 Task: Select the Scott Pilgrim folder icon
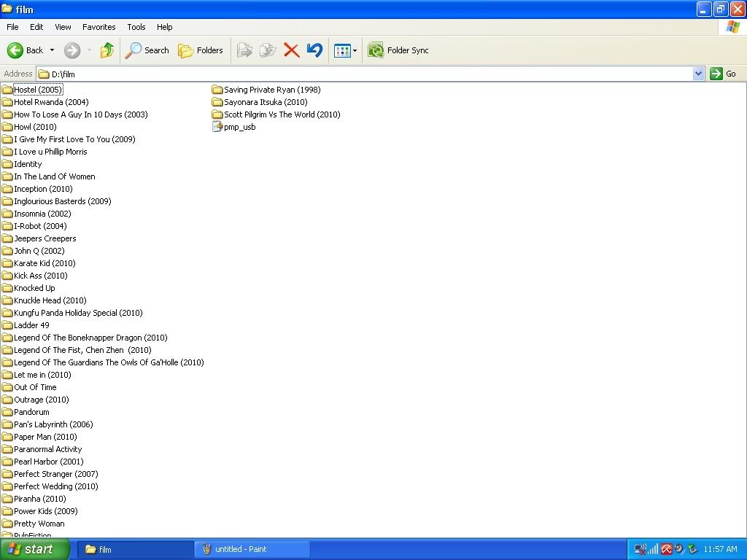217,114
